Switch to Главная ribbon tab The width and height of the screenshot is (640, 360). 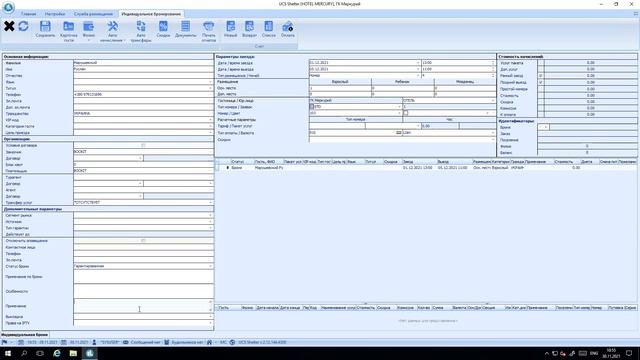(x=28, y=14)
